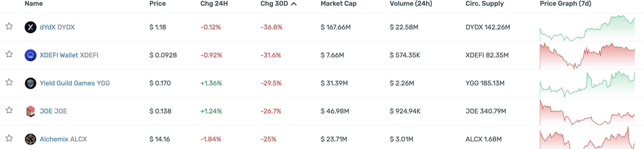Click the XDEFI Wallet logo icon
Screen dimensions: 644x149
coord(31,55)
